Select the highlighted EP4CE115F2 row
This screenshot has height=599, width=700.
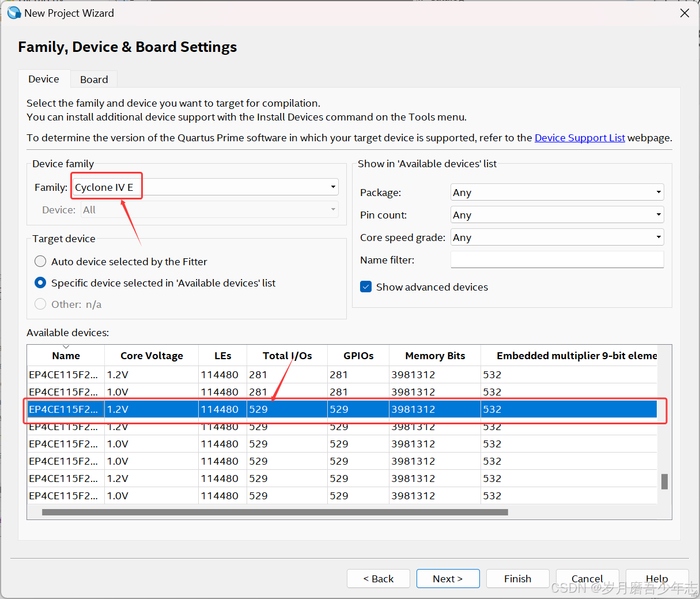(342, 409)
